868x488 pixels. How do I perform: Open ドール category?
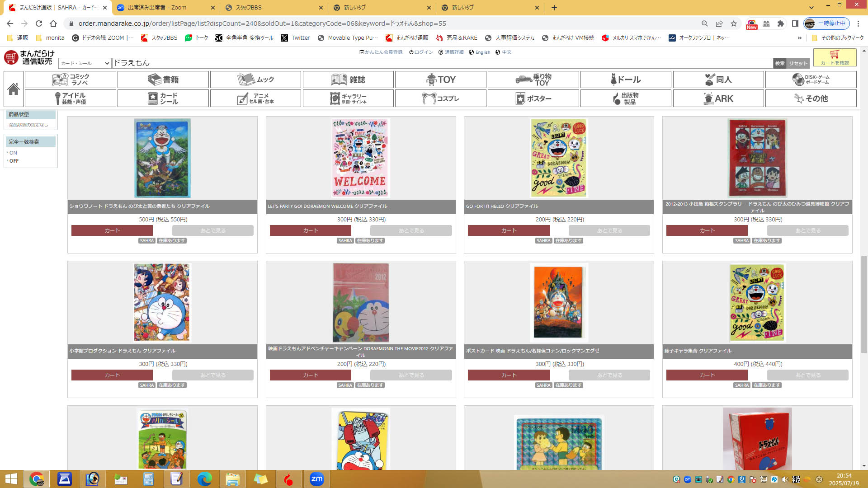point(626,80)
